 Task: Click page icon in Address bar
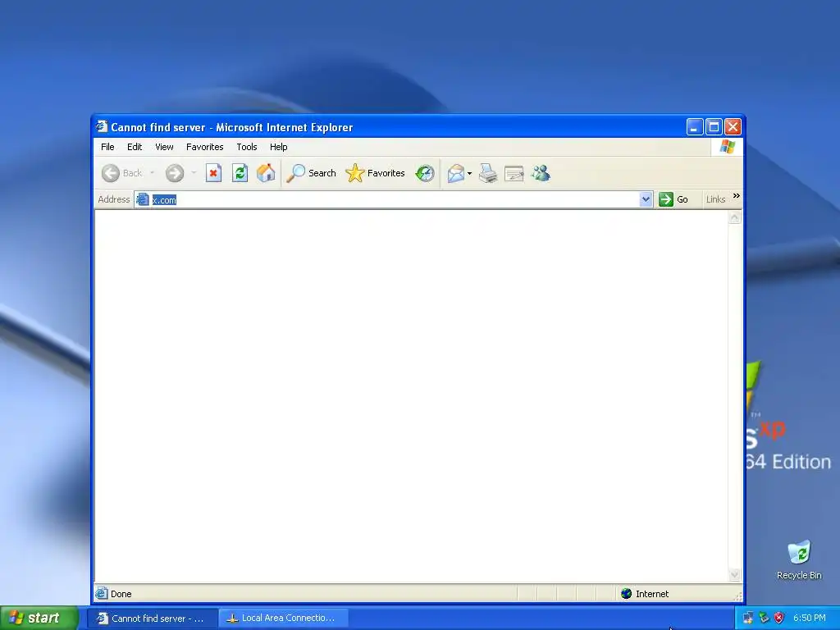coord(143,200)
